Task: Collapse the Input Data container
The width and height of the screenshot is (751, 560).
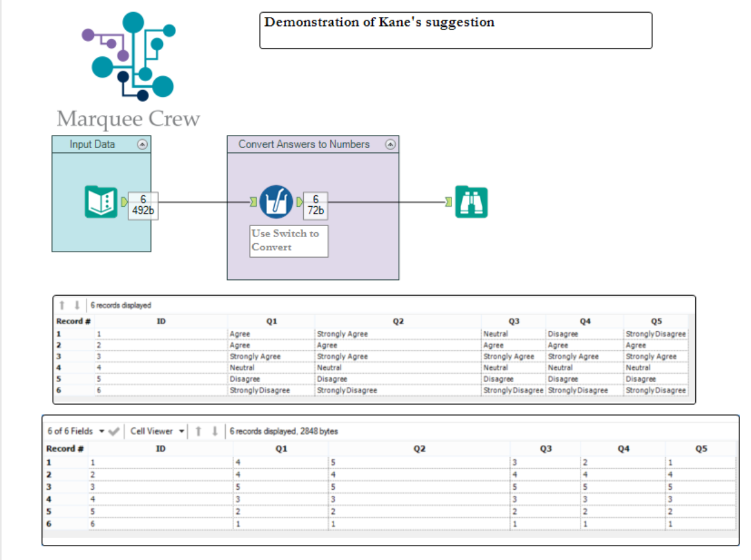Action: pos(142,145)
